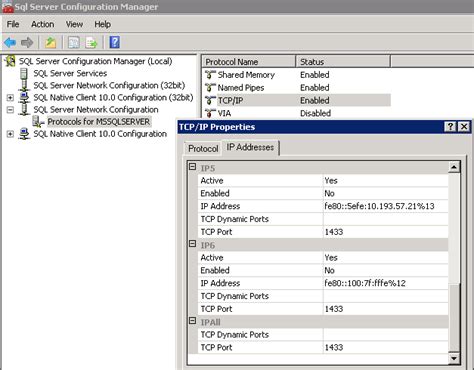Click the Status column header
The image size is (474, 370).
(343, 62)
